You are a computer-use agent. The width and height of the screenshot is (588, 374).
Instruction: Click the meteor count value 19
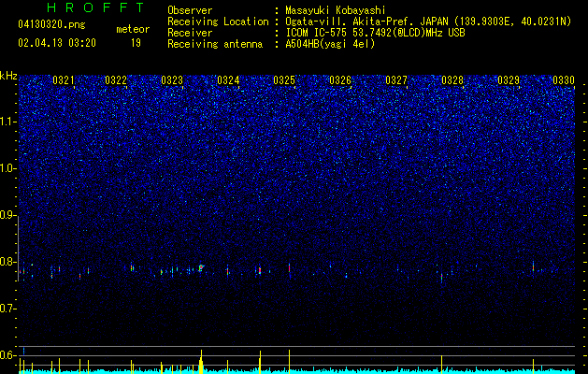(136, 43)
